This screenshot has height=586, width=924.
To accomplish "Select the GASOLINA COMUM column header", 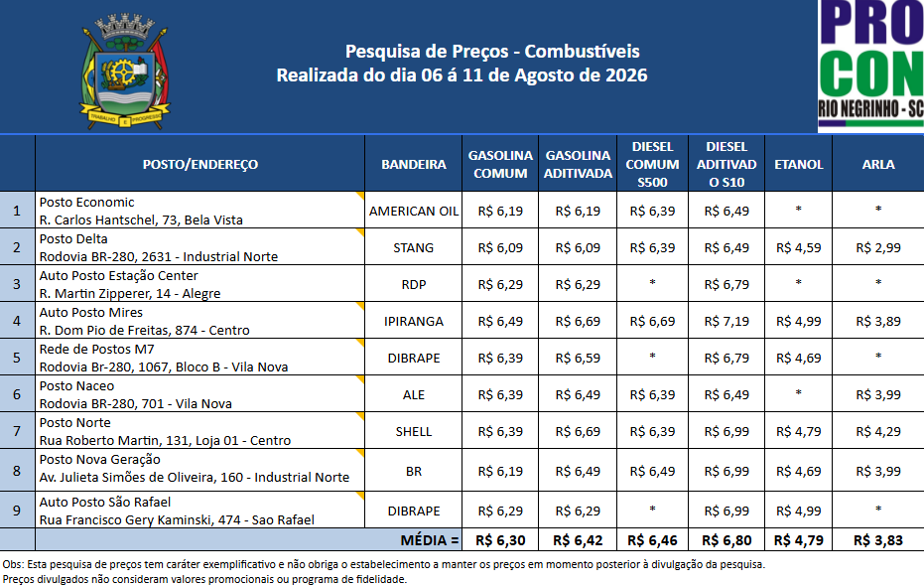I will click(500, 164).
